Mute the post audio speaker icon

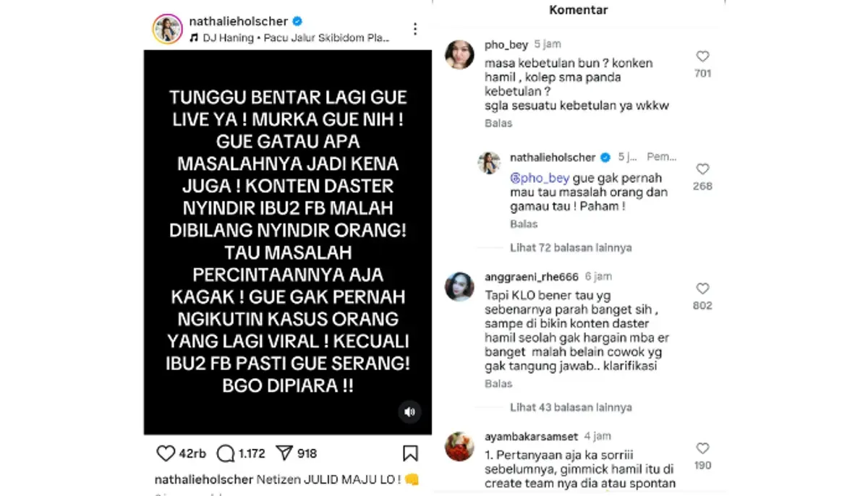tap(409, 412)
